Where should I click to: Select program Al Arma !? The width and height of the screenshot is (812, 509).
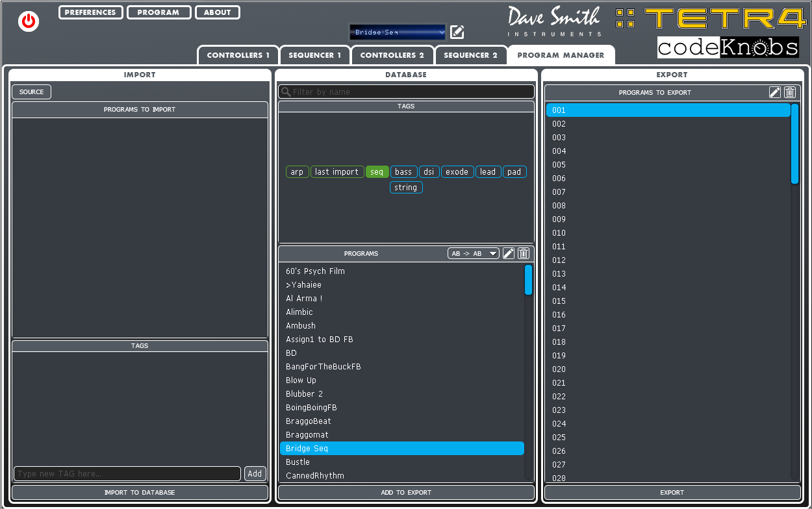click(x=402, y=299)
